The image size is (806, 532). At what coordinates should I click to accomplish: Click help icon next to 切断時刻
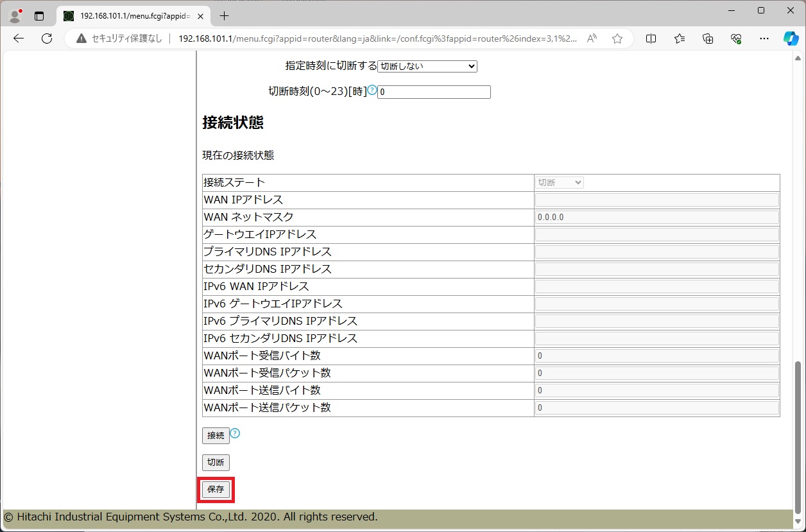[372, 90]
